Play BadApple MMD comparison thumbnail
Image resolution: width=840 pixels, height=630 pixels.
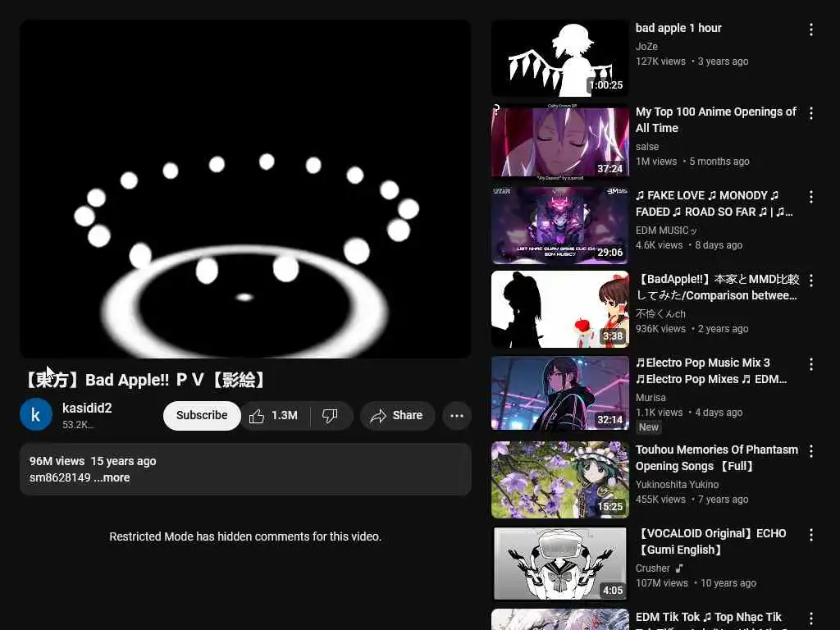pyautogui.click(x=559, y=309)
